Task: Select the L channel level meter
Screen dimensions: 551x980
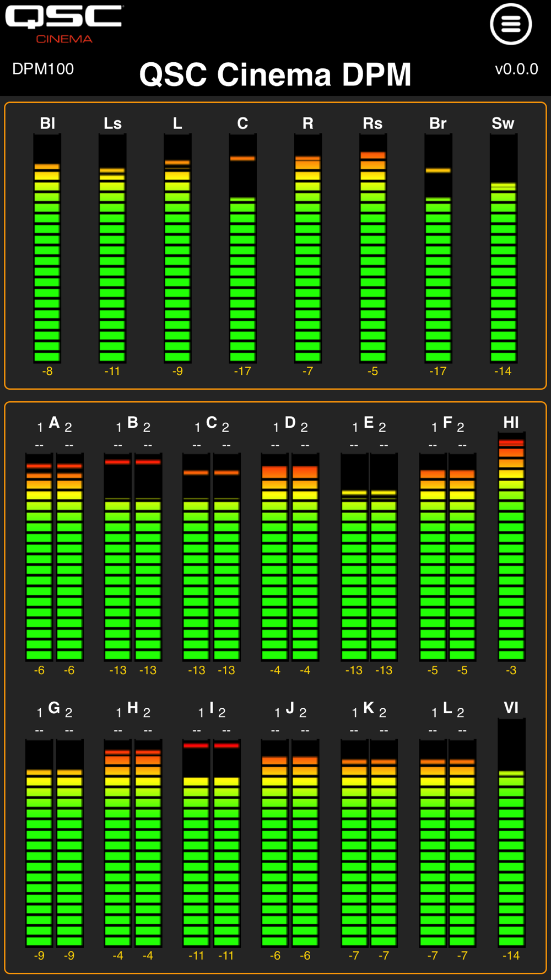Action: point(177,248)
